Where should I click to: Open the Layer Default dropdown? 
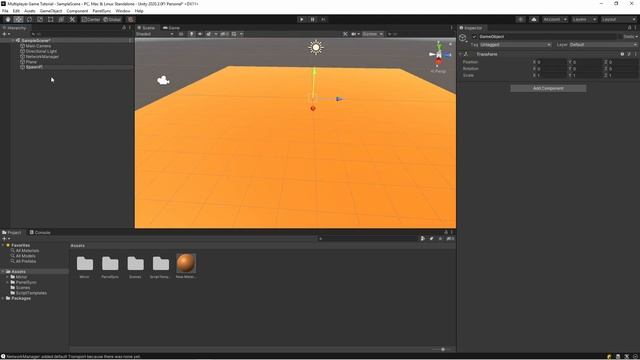tap(603, 44)
